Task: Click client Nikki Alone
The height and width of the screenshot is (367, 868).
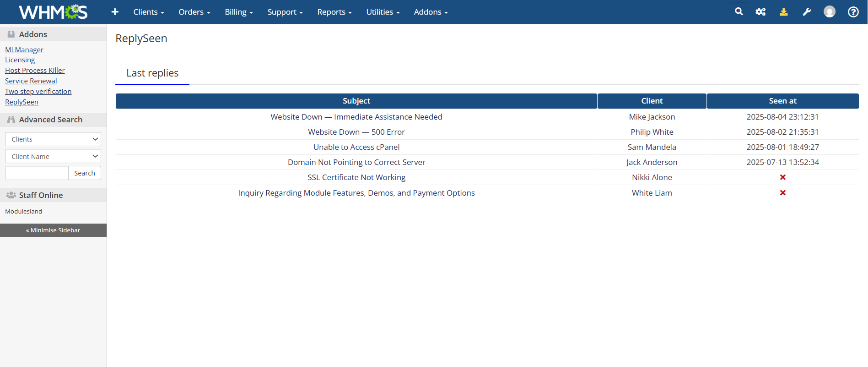Action: pyautogui.click(x=652, y=177)
